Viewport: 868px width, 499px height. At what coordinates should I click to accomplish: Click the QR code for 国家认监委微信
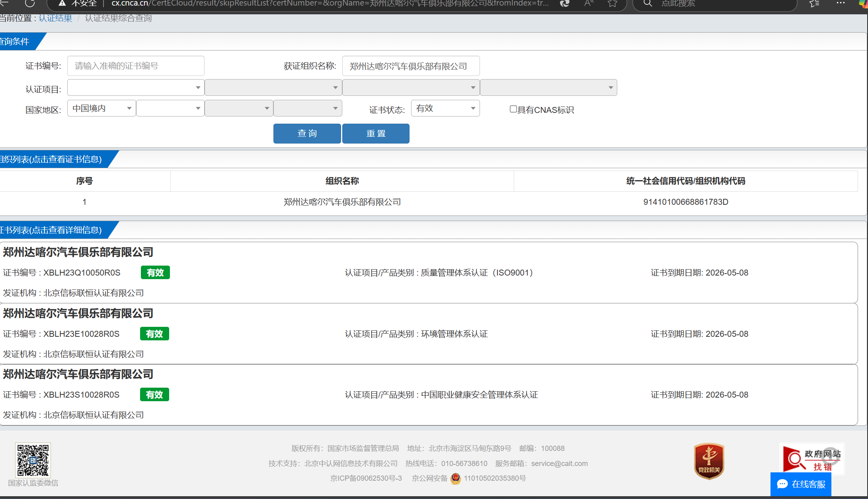(33, 460)
